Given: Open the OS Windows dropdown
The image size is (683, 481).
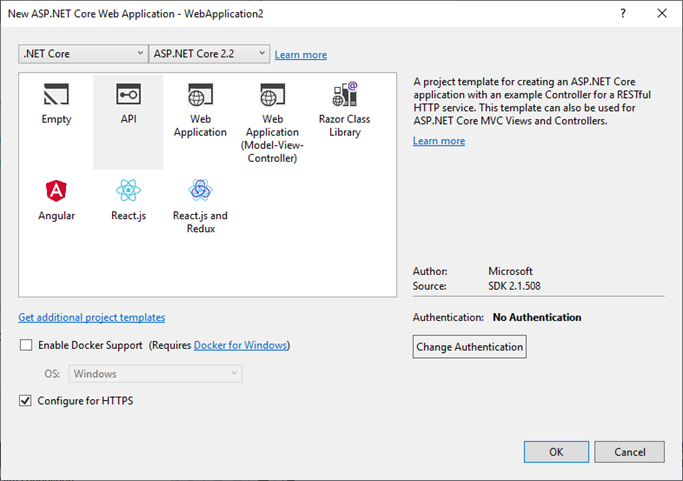Looking at the screenshot, I should (x=155, y=374).
